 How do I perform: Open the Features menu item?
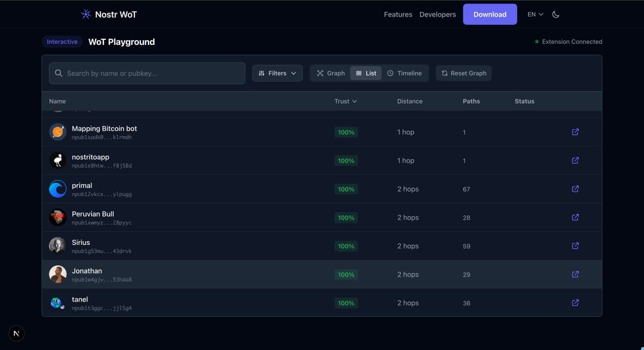click(398, 14)
